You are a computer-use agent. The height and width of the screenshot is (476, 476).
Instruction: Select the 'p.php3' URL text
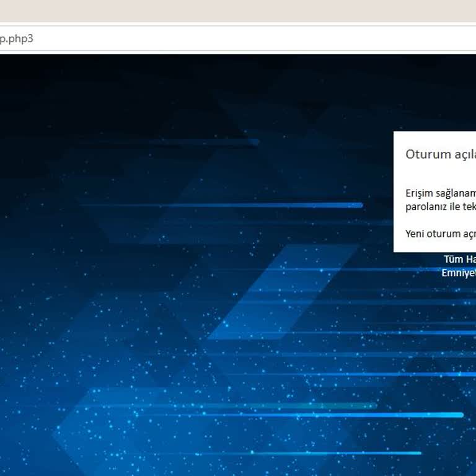(16, 39)
